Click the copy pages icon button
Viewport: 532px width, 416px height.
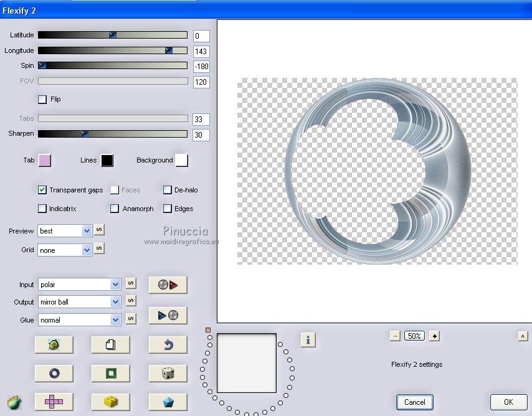tap(111, 345)
